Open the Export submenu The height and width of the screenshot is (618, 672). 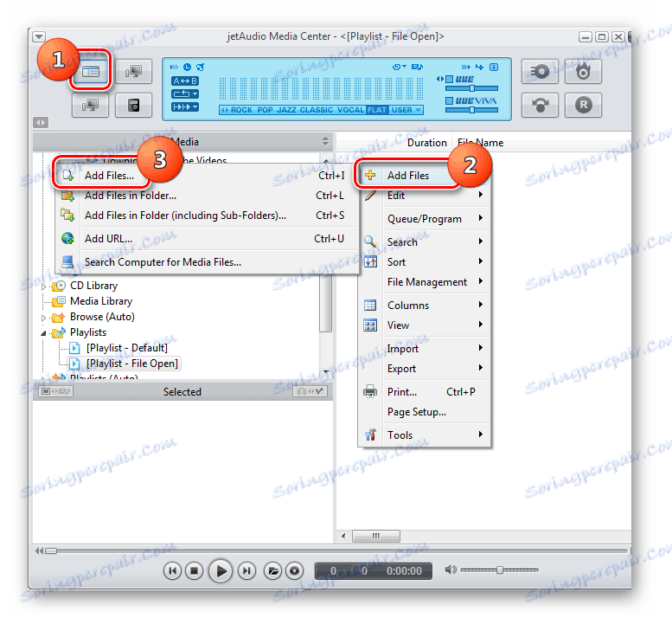424,369
